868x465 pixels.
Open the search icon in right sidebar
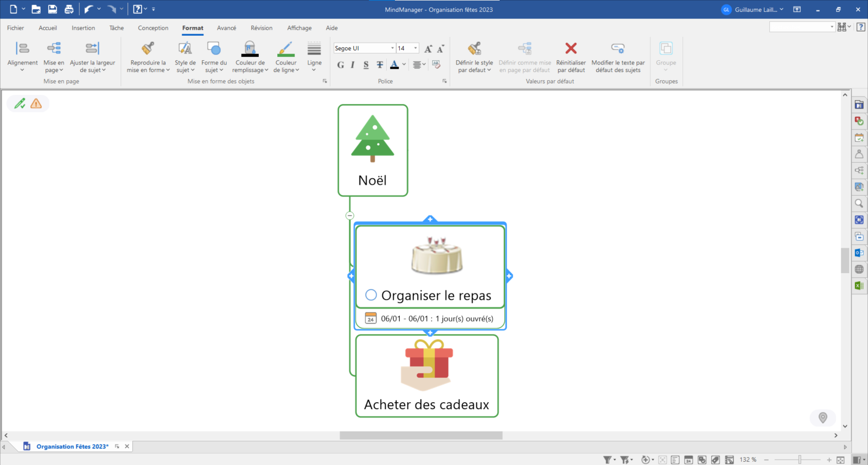[859, 204]
